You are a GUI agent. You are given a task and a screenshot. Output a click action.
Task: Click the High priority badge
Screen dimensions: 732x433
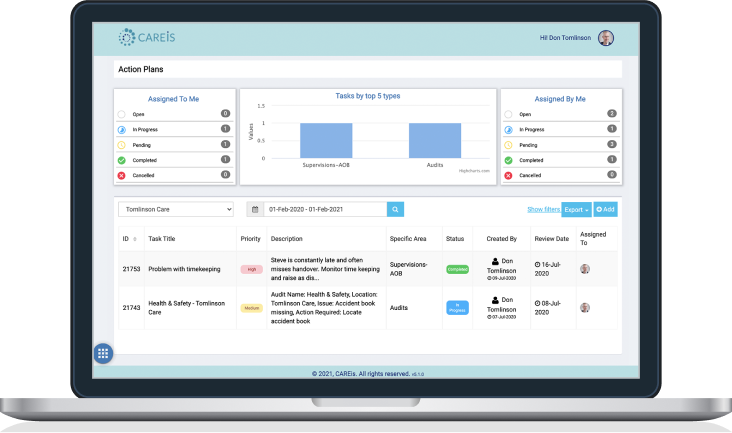252,269
